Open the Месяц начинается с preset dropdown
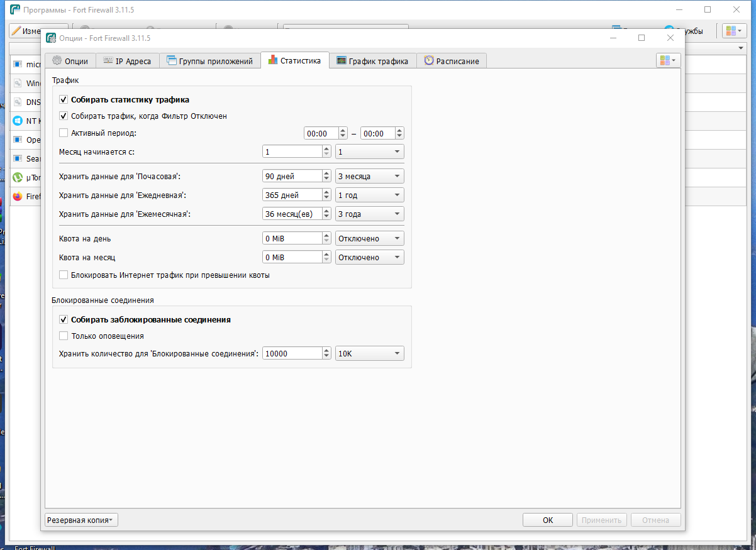Viewport: 756px width, 550px height. [369, 151]
